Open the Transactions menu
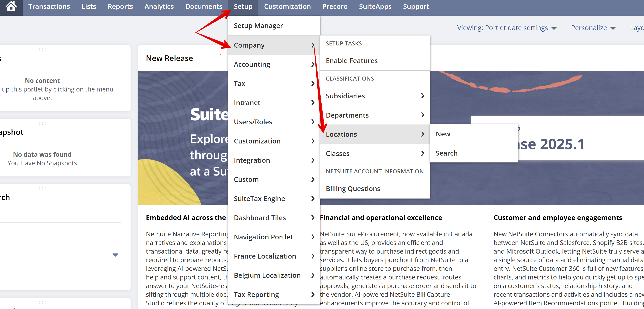This screenshot has width=644, height=309. pyautogui.click(x=49, y=7)
